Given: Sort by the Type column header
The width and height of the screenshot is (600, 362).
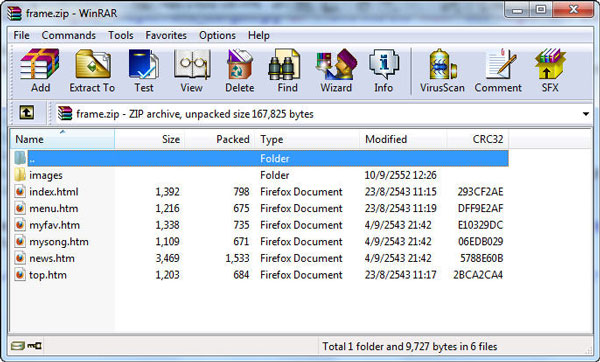Looking at the screenshot, I should [307, 139].
